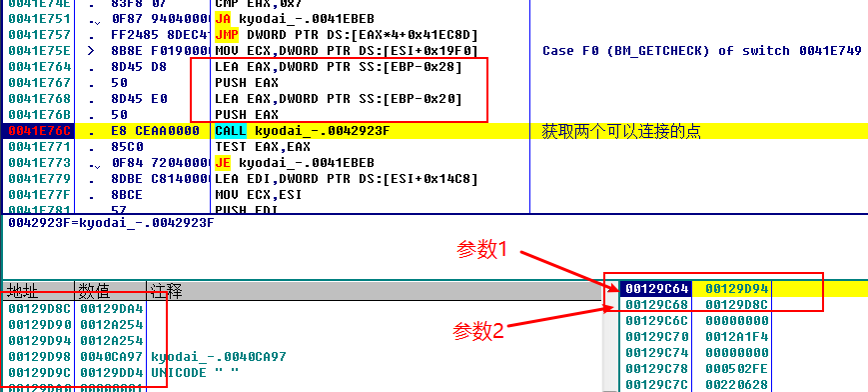
Task: Click dump value 00129DD4
Action: [x=111, y=372]
